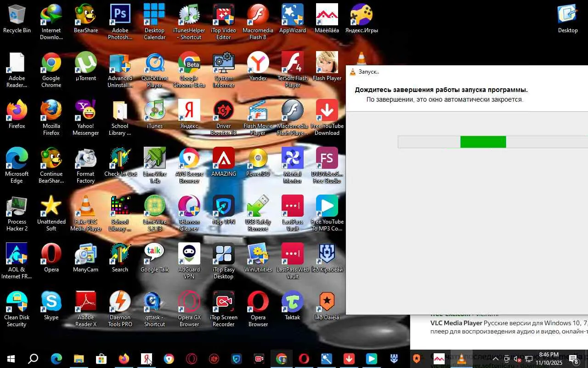Launch Format Factory from desktop
588x368 pixels.
click(86, 166)
